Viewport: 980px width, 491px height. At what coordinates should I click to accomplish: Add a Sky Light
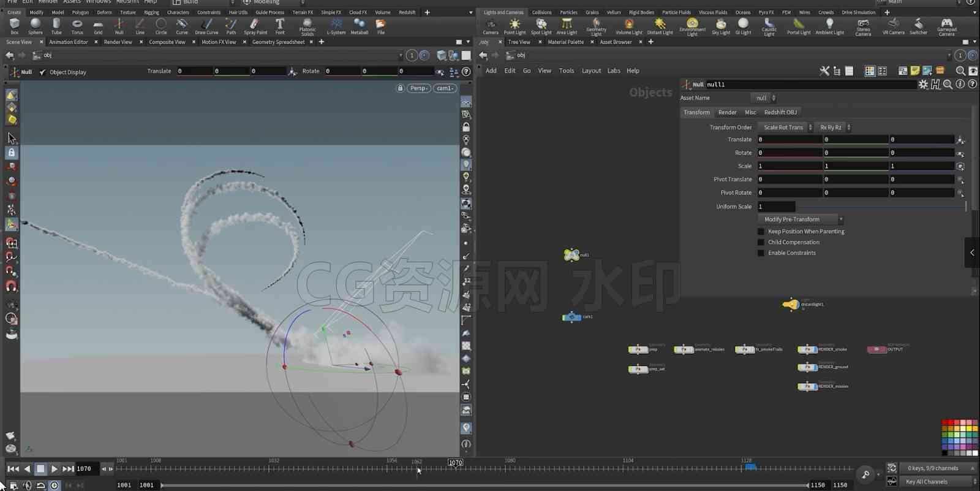[x=721, y=26]
